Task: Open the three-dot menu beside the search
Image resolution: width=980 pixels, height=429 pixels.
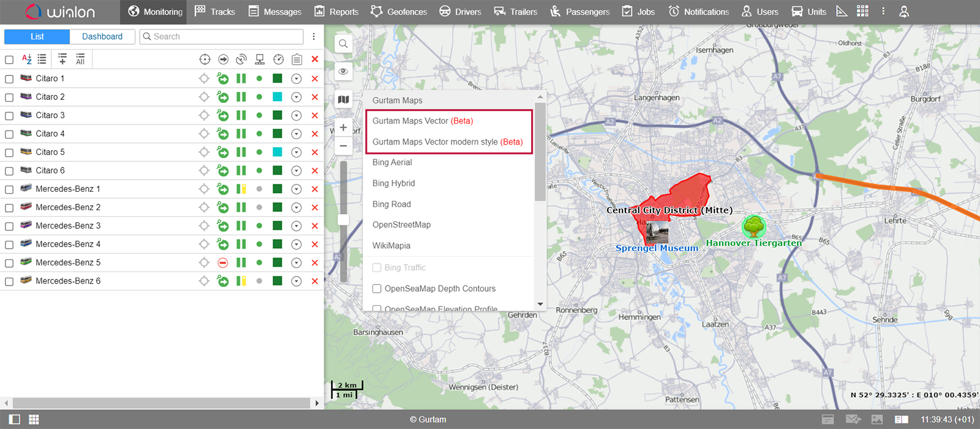Action: (x=314, y=37)
